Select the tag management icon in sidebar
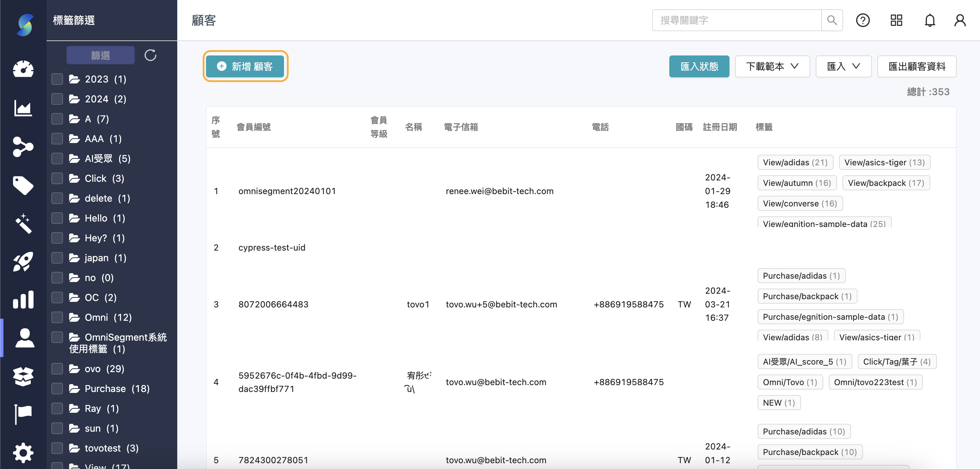The width and height of the screenshot is (980, 469). coord(23,186)
